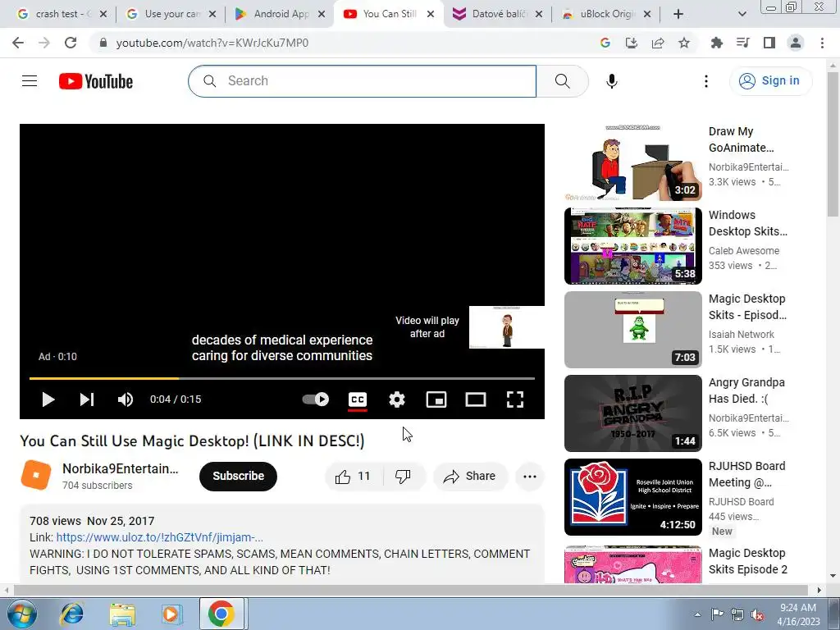Open Windows Start menu
This screenshot has width=840, height=630.
[x=21, y=614]
